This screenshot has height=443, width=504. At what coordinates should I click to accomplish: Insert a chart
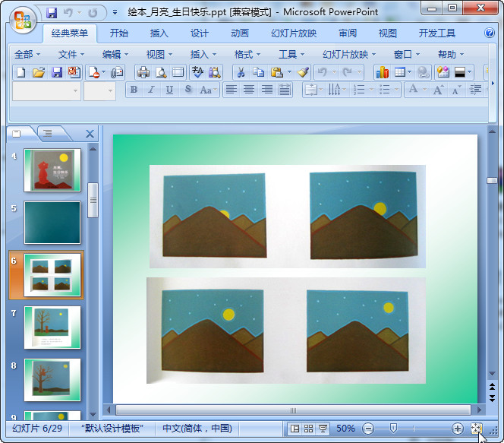pyautogui.click(x=383, y=72)
